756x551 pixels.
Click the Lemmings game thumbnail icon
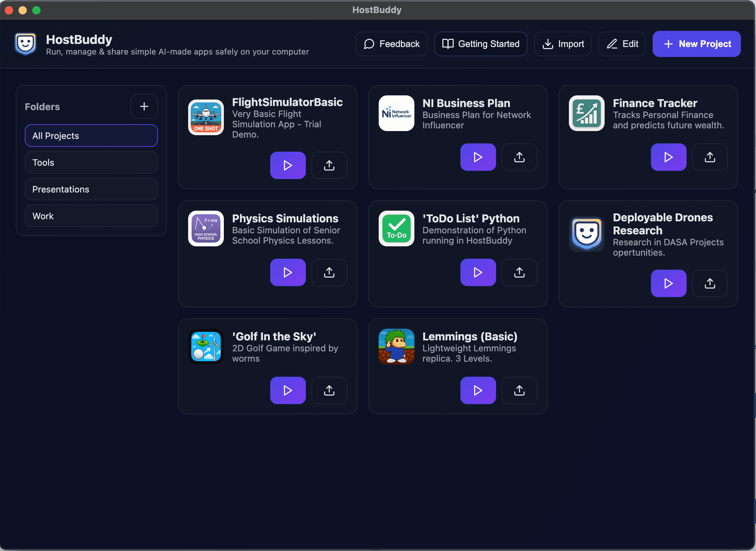point(396,347)
